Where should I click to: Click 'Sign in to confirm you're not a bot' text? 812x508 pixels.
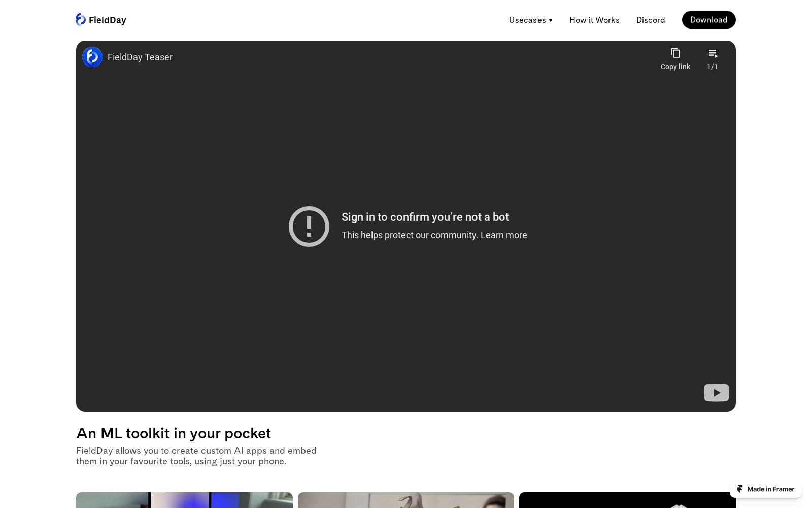(x=425, y=217)
